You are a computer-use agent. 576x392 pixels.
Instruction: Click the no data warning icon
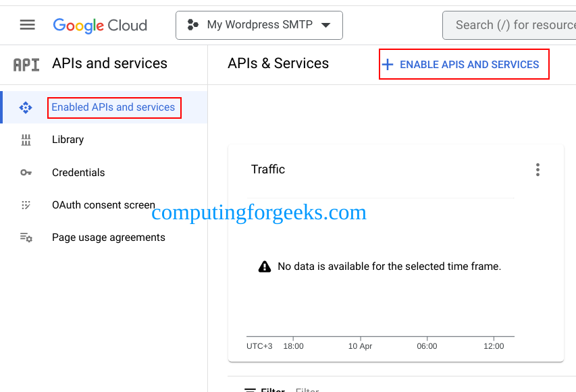click(x=264, y=266)
